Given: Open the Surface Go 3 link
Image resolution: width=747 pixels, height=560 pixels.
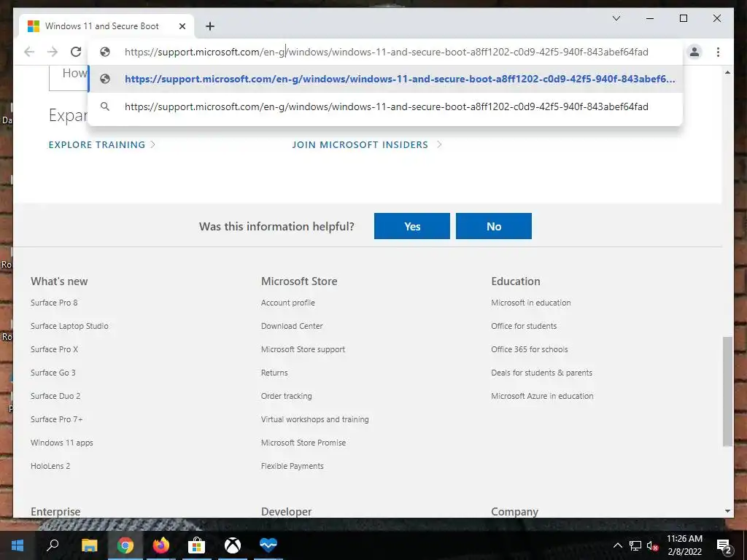Looking at the screenshot, I should [x=53, y=373].
